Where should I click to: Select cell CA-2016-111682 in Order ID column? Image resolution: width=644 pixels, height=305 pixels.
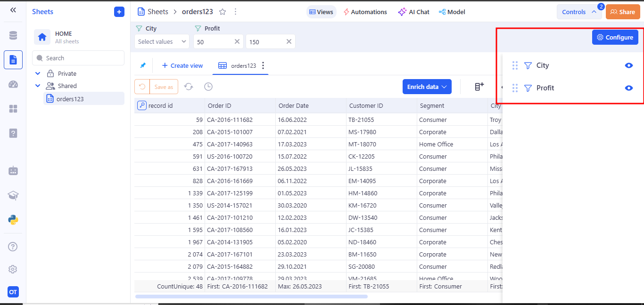[x=240, y=120]
